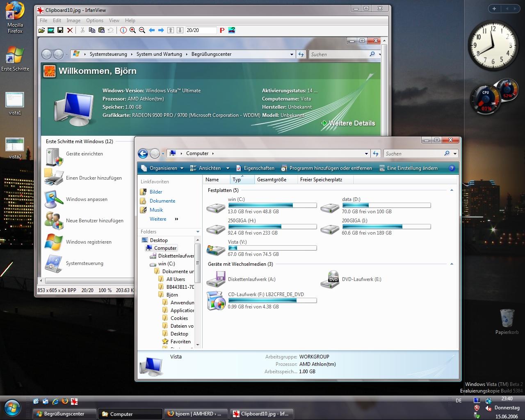Image resolution: width=525 pixels, height=420 pixels.
Task: Open the Ansichten dropdown arrow
Action: pos(228,168)
